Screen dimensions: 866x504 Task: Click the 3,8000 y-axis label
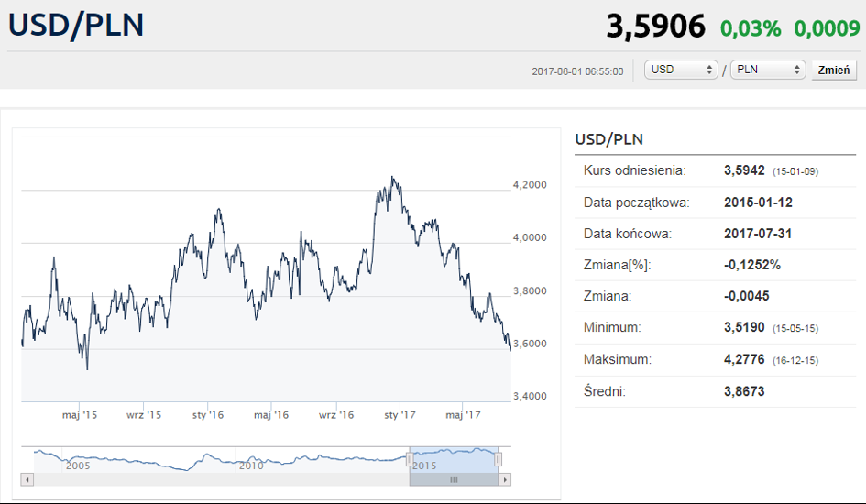pos(530,290)
